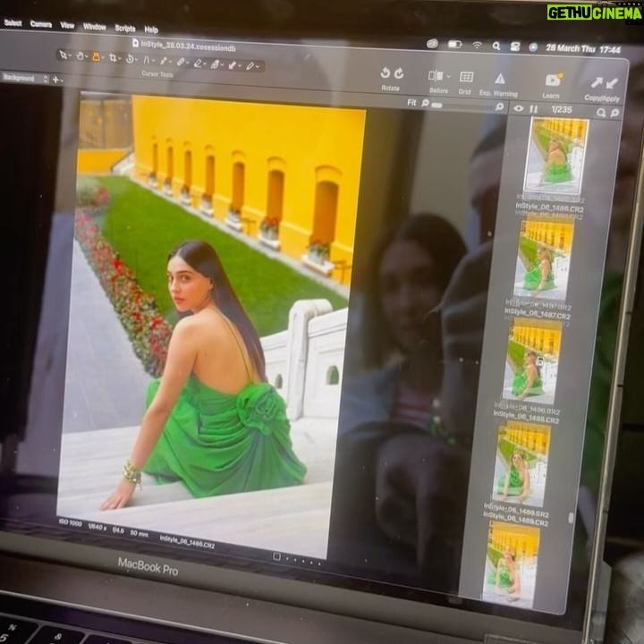644x644 pixels.
Task: Add a new layer with plus icon
Action: (55, 80)
